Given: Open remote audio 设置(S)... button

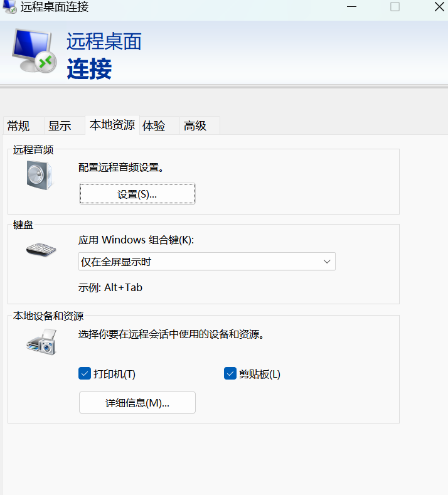Looking at the screenshot, I should (137, 194).
